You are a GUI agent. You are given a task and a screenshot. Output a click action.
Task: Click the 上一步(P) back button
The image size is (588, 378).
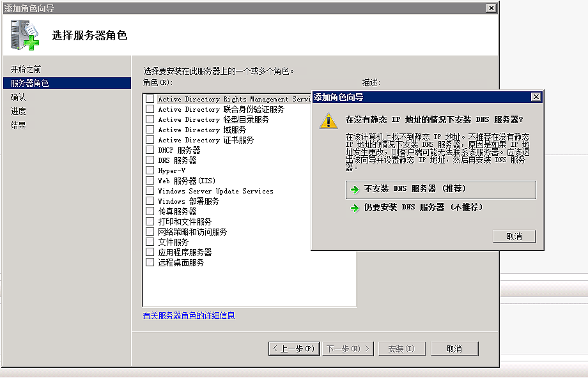[x=293, y=349]
